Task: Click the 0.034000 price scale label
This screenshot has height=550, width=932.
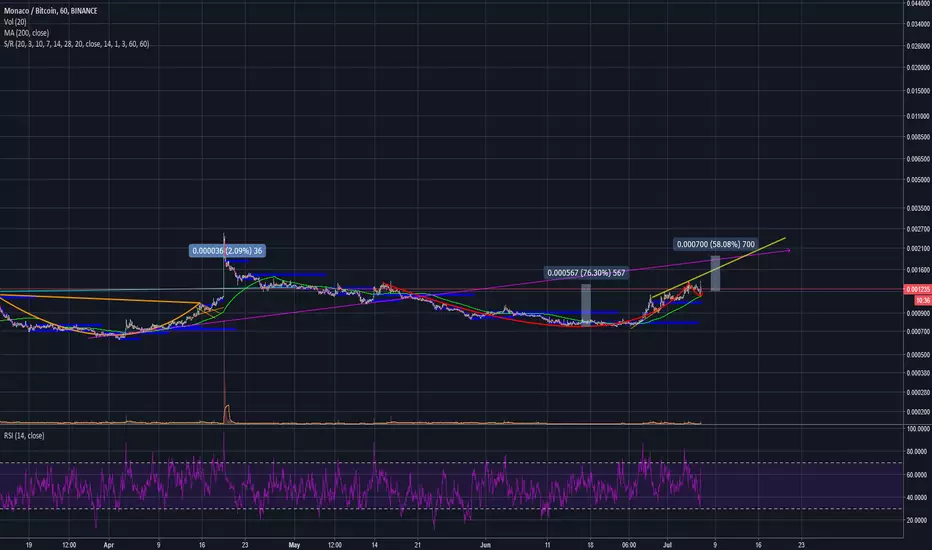Action: (x=918, y=24)
